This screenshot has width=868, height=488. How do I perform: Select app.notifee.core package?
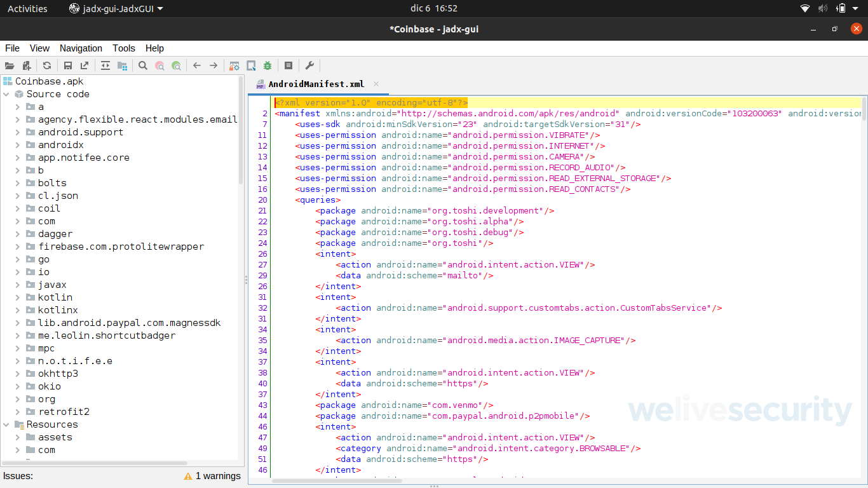[x=83, y=158]
